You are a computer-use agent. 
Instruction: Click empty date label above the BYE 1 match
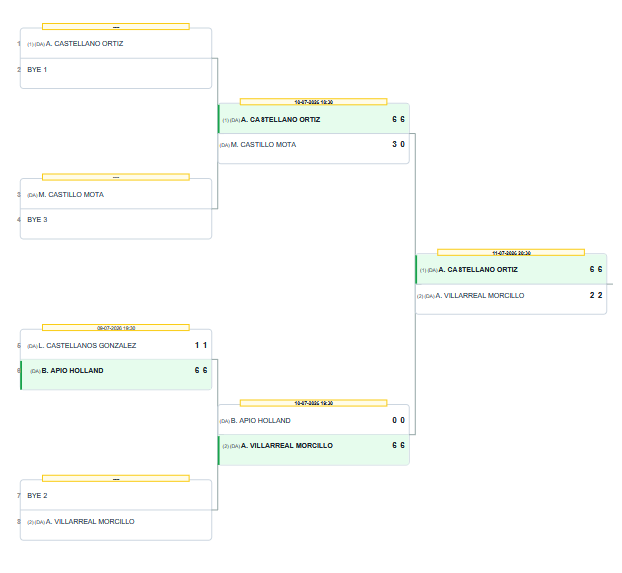[116, 27]
